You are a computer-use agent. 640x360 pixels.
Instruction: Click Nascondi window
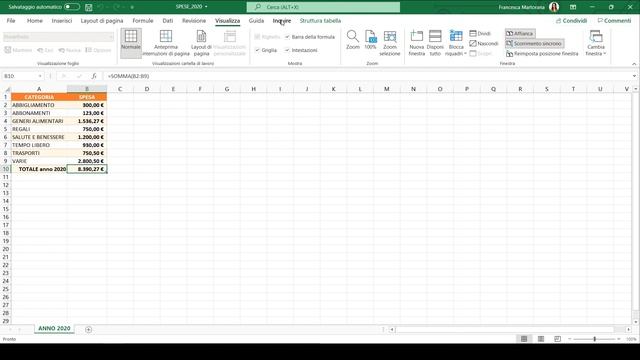pos(484,43)
